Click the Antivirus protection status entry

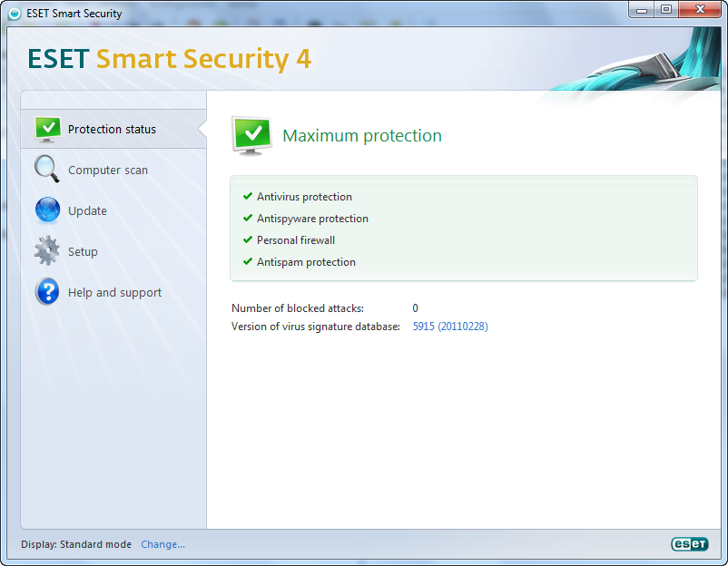(304, 197)
